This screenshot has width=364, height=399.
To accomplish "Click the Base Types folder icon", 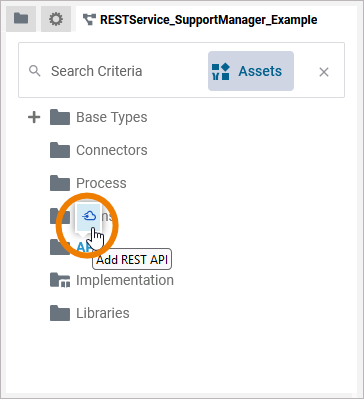I will [60, 117].
